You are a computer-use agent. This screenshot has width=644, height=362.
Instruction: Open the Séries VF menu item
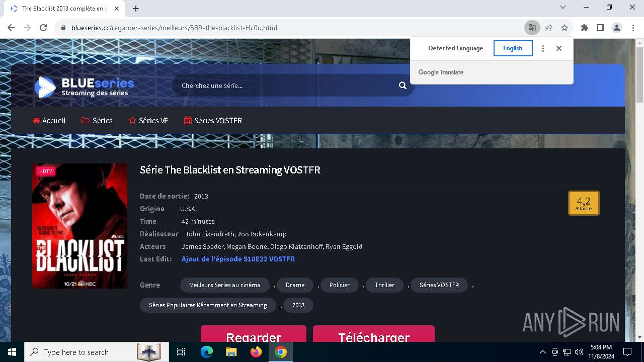point(148,121)
